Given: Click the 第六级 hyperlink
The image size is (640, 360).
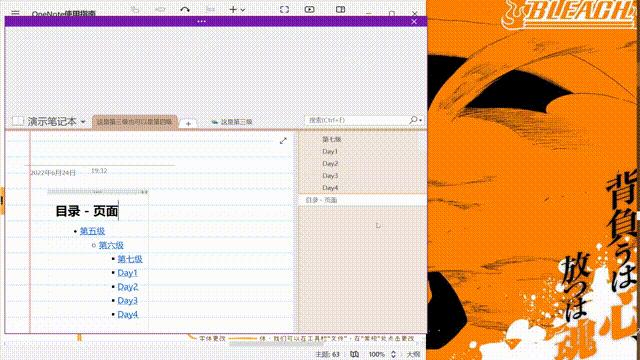Looking at the screenshot, I should tap(111, 245).
